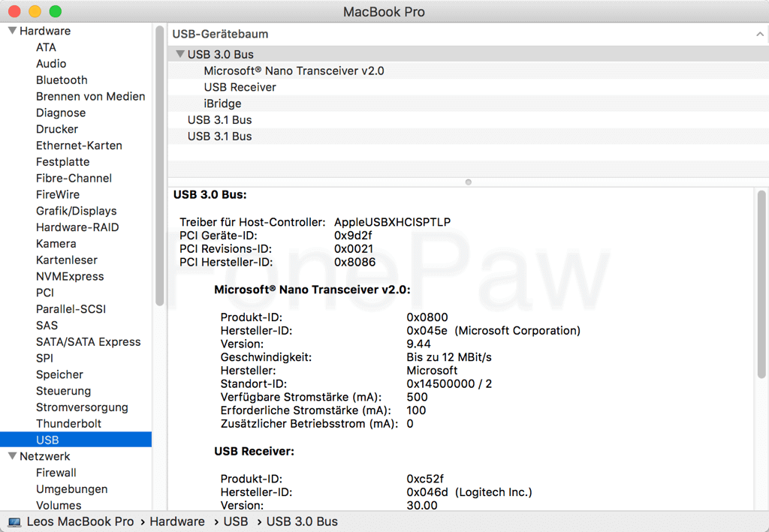Open Kamera information
The width and height of the screenshot is (769, 532).
tap(56, 243)
